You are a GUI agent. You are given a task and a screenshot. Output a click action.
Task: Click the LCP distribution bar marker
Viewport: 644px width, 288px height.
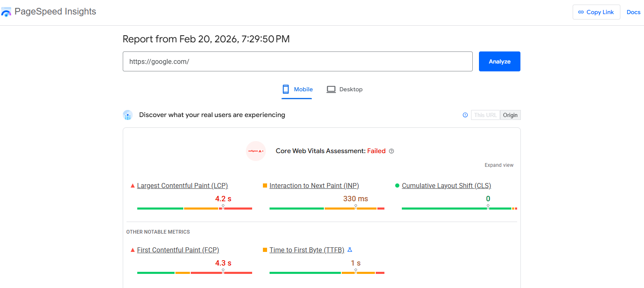[223, 207]
